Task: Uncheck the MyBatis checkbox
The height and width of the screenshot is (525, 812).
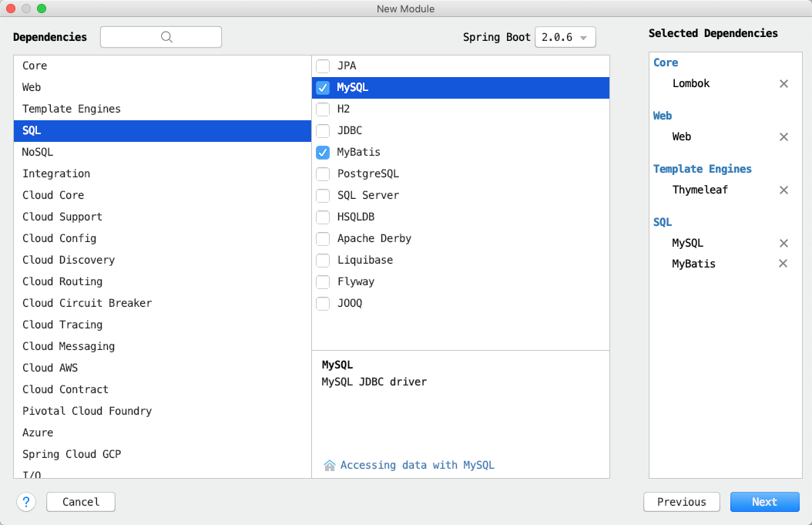Action: tap(323, 153)
